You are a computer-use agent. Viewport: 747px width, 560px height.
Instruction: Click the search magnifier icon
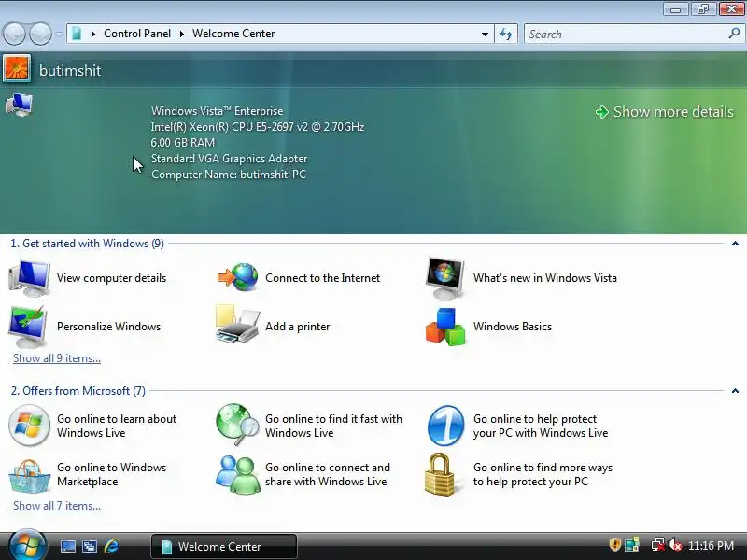pos(734,34)
